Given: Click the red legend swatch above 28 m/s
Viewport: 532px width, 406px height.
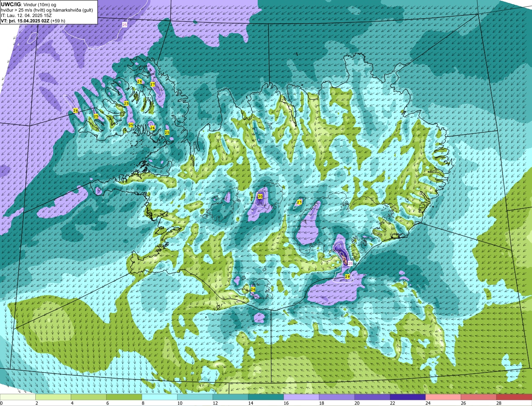Looking at the screenshot, I should tap(514, 397).
